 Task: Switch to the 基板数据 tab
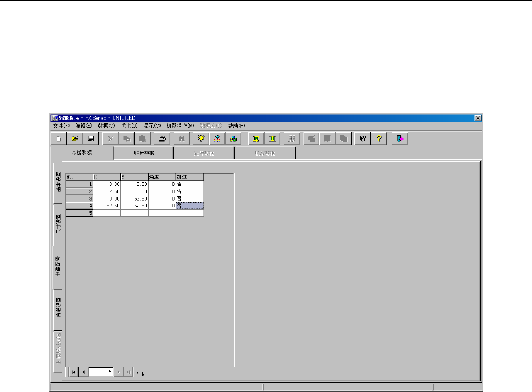(x=82, y=153)
